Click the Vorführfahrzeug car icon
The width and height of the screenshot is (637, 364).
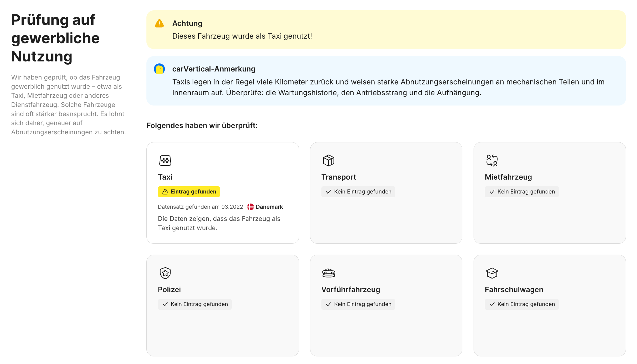(329, 273)
